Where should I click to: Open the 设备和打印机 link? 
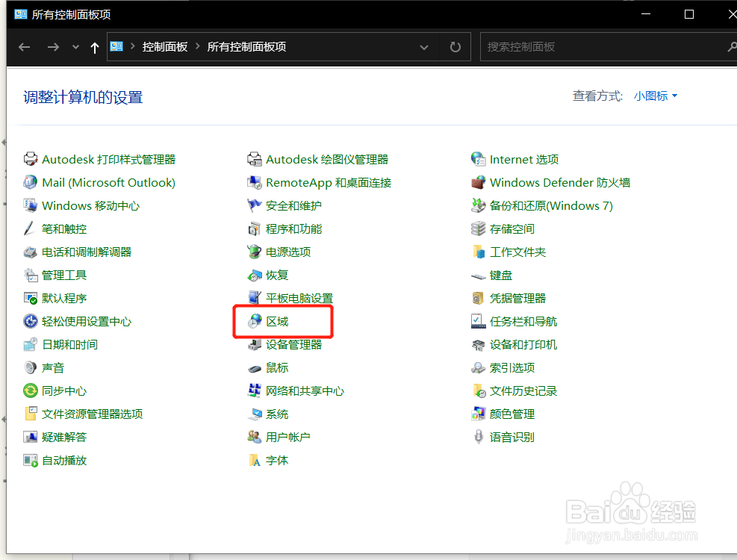click(523, 345)
